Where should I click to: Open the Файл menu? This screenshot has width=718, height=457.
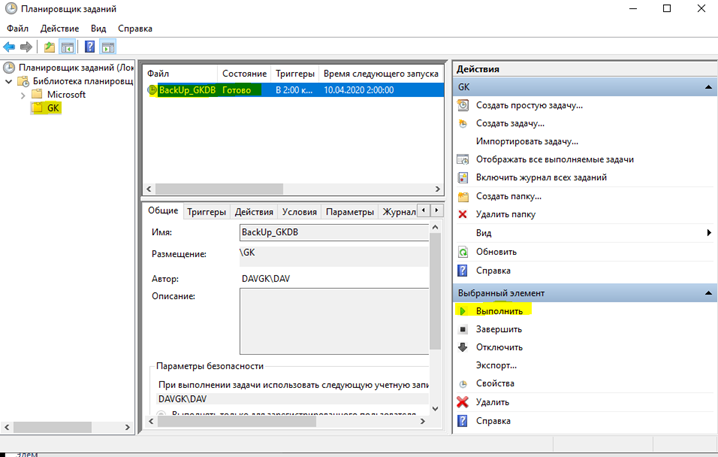coord(17,28)
